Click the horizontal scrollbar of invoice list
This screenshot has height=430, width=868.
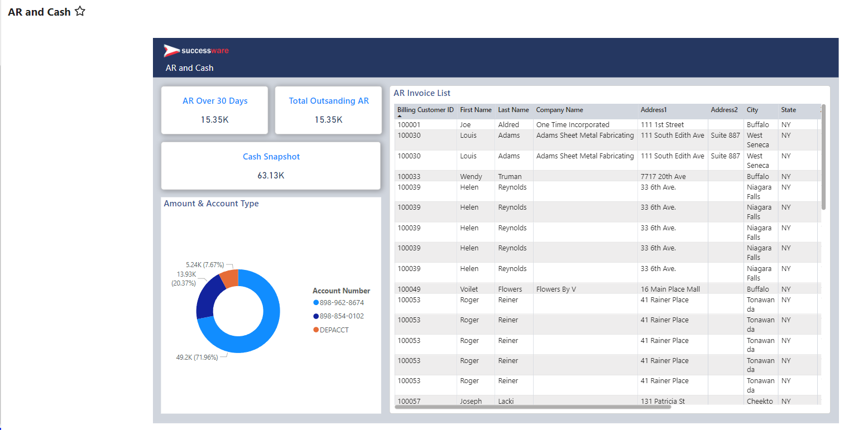tap(533, 407)
